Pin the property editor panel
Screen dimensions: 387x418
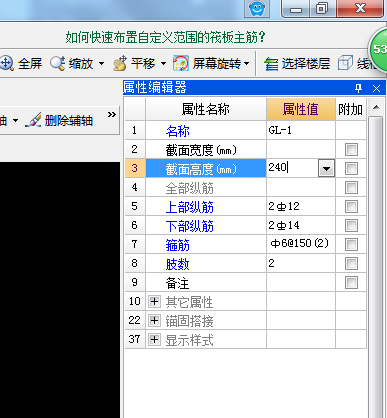[x=359, y=88]
